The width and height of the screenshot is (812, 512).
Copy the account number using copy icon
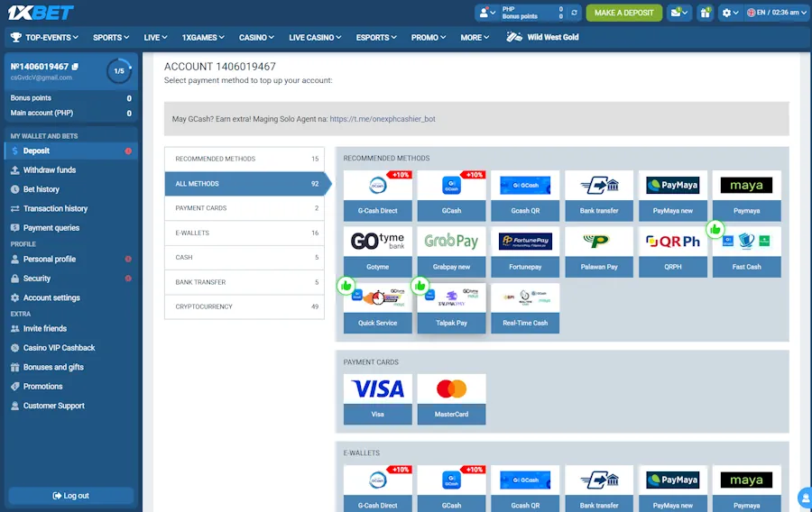pos(75,67)
